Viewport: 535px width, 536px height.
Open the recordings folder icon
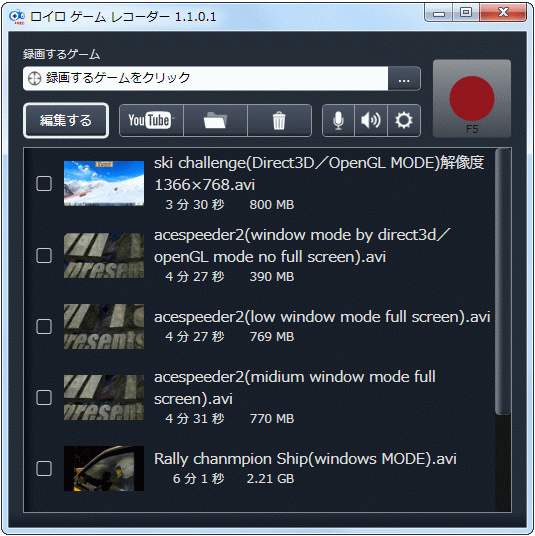(x=215, y=120)
